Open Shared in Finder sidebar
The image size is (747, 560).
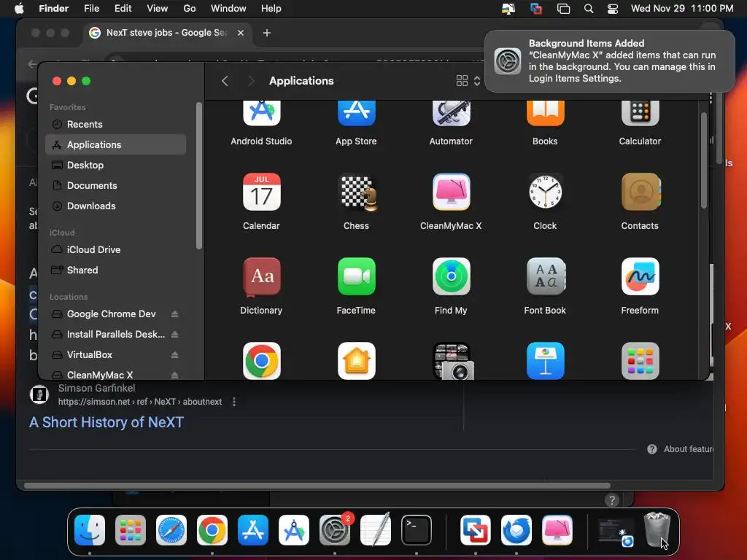click(x=115, y=270)
